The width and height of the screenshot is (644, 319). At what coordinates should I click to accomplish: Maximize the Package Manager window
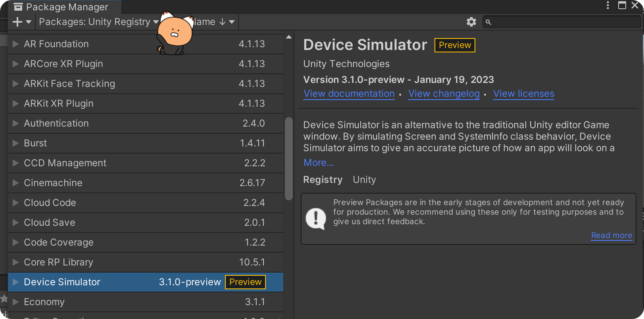622,5
